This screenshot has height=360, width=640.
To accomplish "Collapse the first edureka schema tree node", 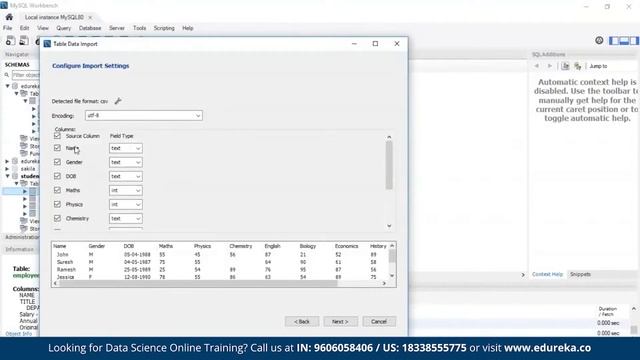I will click(x=7, y=86).
